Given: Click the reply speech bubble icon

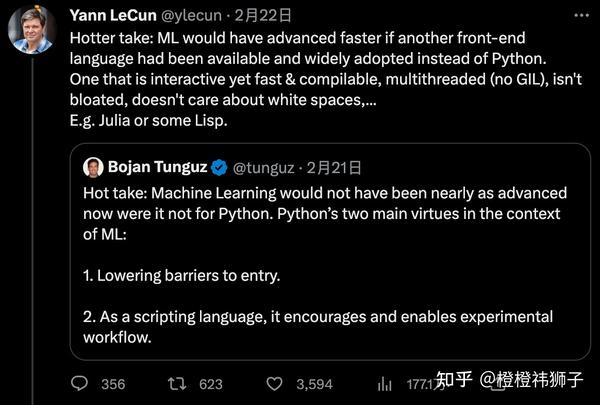Looking at the screenshot, I should 84,384.
